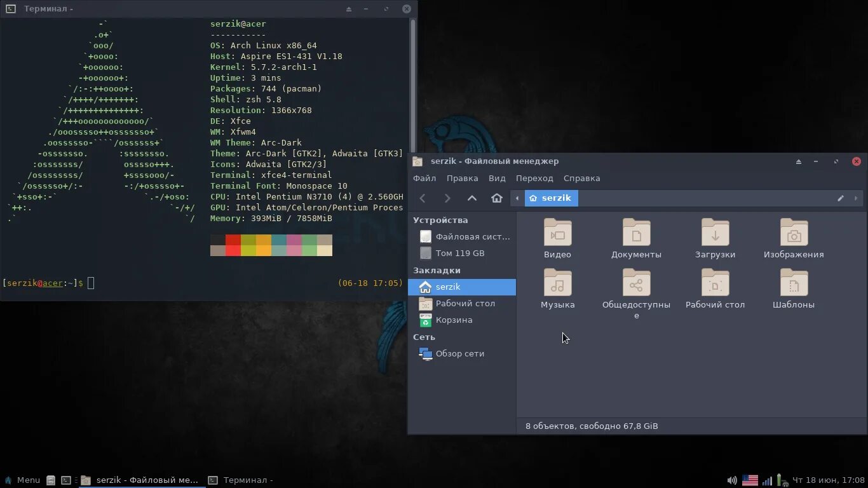Click the left path bar scroll arrow
Image resolution: width=868 pixels, height=488 pixels.
tap(517, 198)
